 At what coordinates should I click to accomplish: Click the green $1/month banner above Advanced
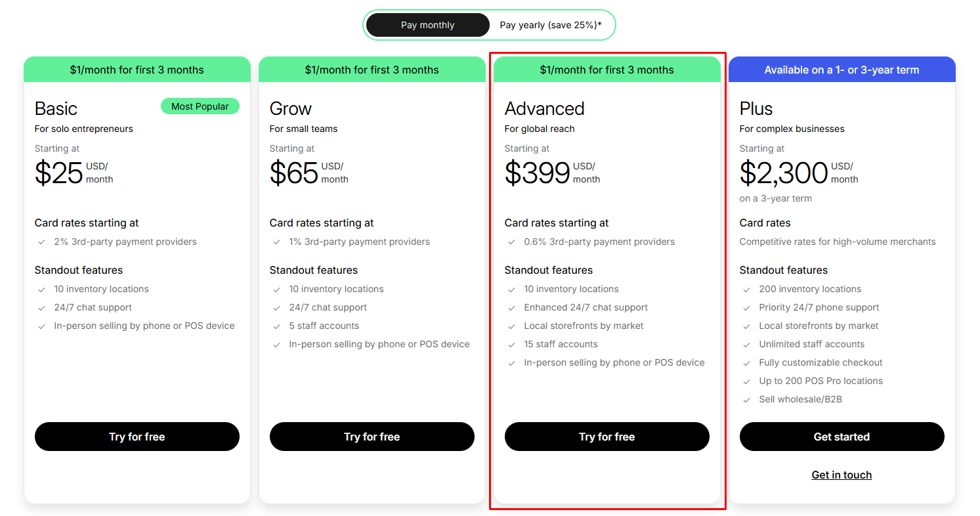[607, 70]
